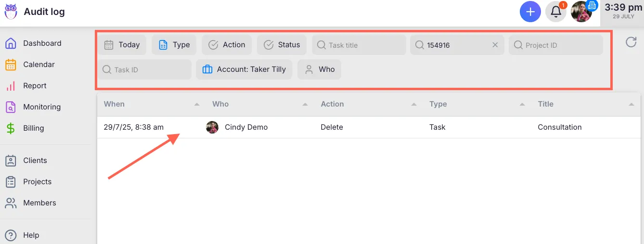Click the blue plus add button
The height and width of the screenshot is (244, 644).
530,12
